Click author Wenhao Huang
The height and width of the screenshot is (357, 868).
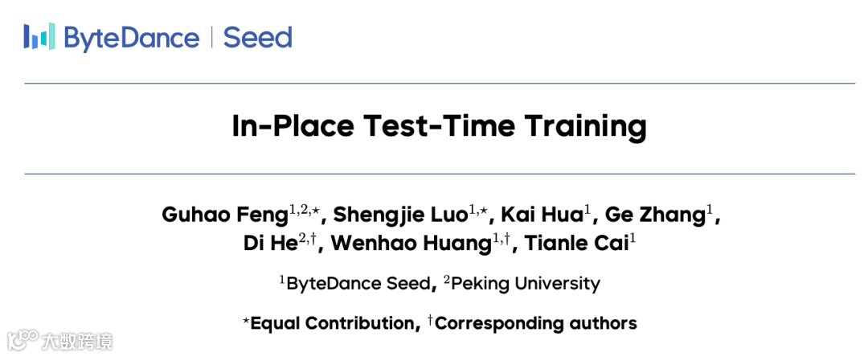411,244
